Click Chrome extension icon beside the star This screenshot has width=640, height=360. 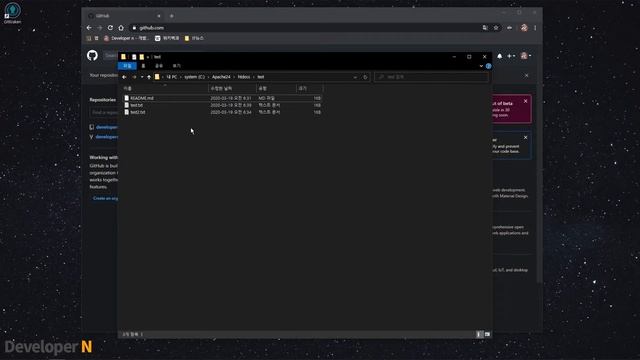click(509, 28)
